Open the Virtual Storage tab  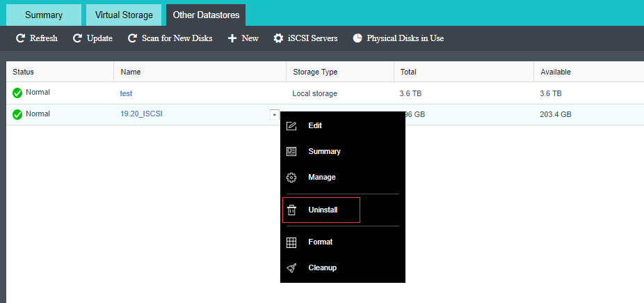point(124,15)
